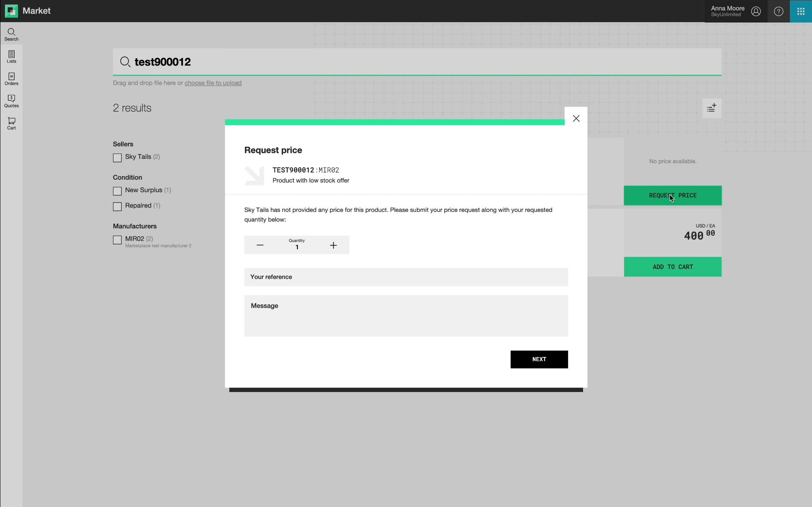The height and width of the screenshot is (507, 812).
Task: Open the Cart sidebar item
Action: pyautogui.click(x=11, y=123)
